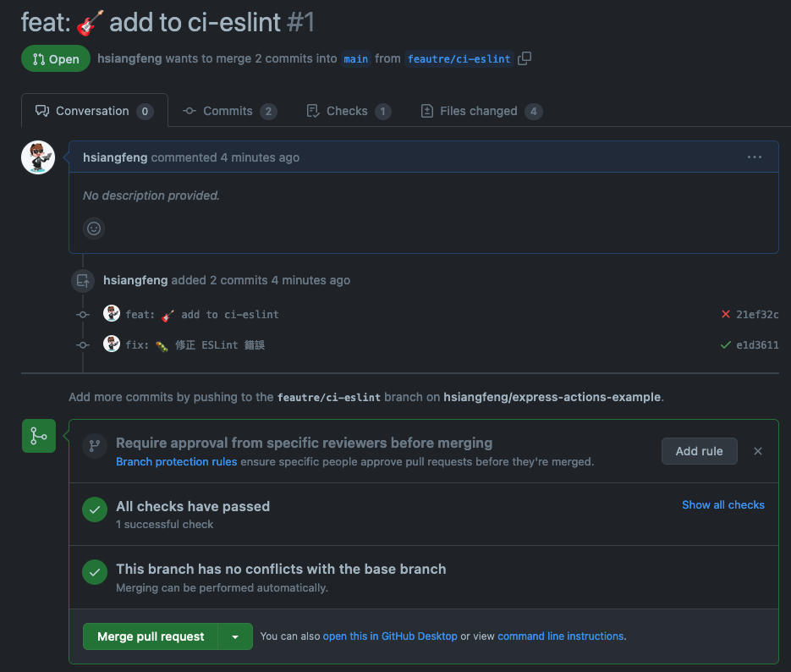The height and width of the screenshot is (672, 791).
Task: Show all checks details
Action: click(x=723, y=504)
